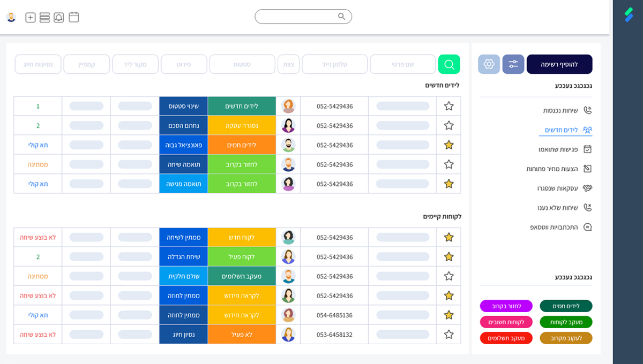Screen dimensions: 643x364
Task: Open the 'סטטוס' filter dropdown
Action: (x=242, y=64)
